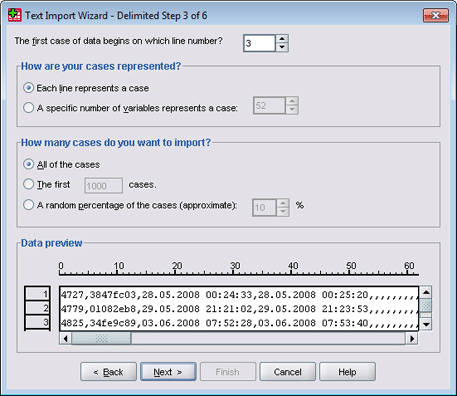Open Help for this wizard step
Viewport: 457px width, 396px height.
[347, 372]
